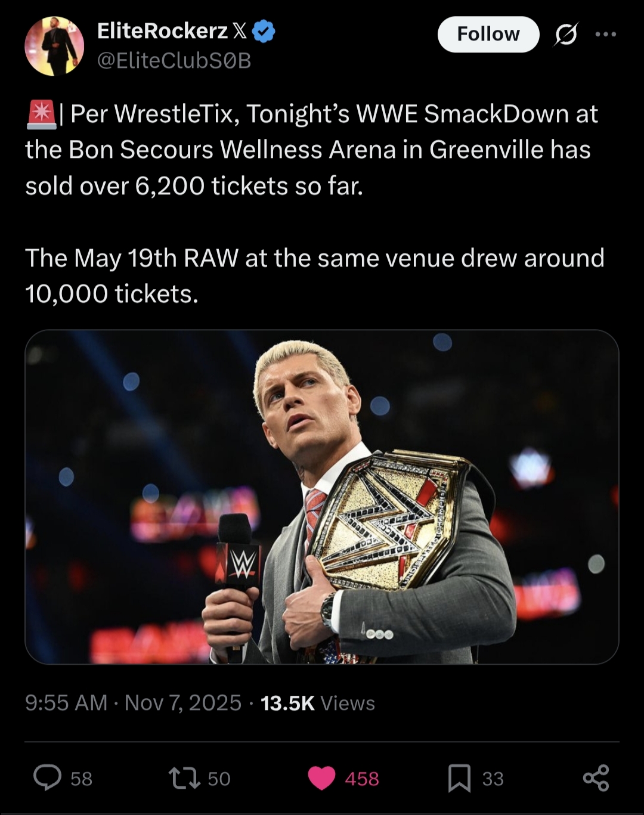Open the three-dot more options menu

coord(605,35)
